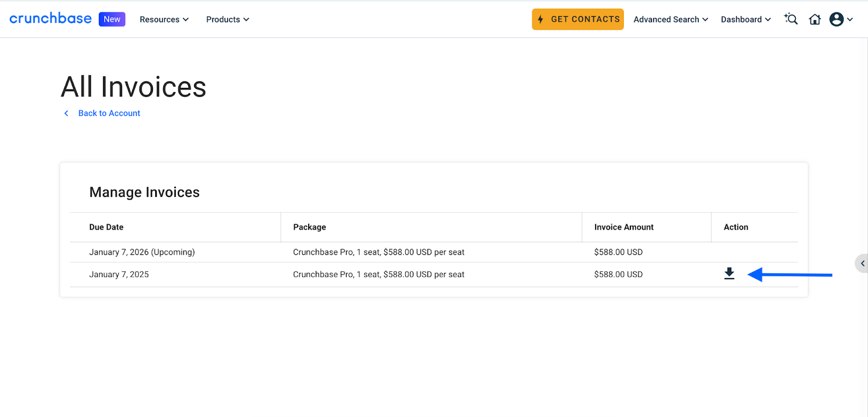Click the back chevron beside Back to Account
The height and width of the screenshot is (417, 868).
66,113
